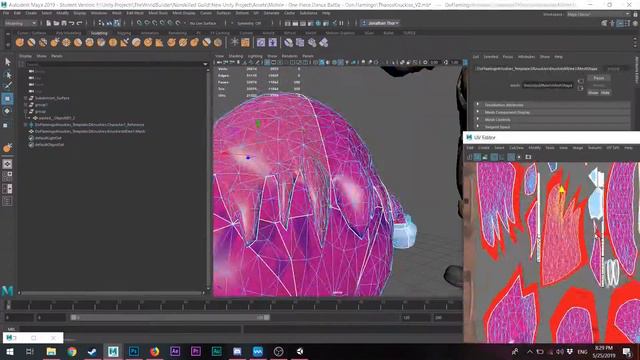Expand the Mesh Component Display section
Viewport: 640px width, 360px height.
[478, 112]
